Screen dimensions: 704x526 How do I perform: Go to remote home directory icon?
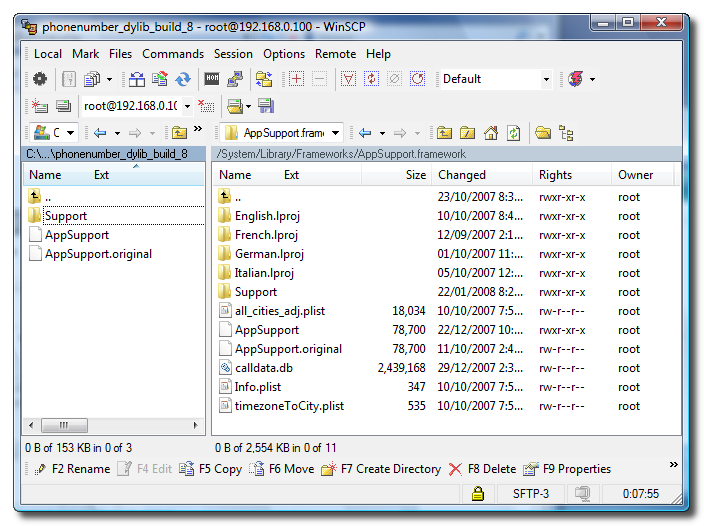[x=491, y=133]
